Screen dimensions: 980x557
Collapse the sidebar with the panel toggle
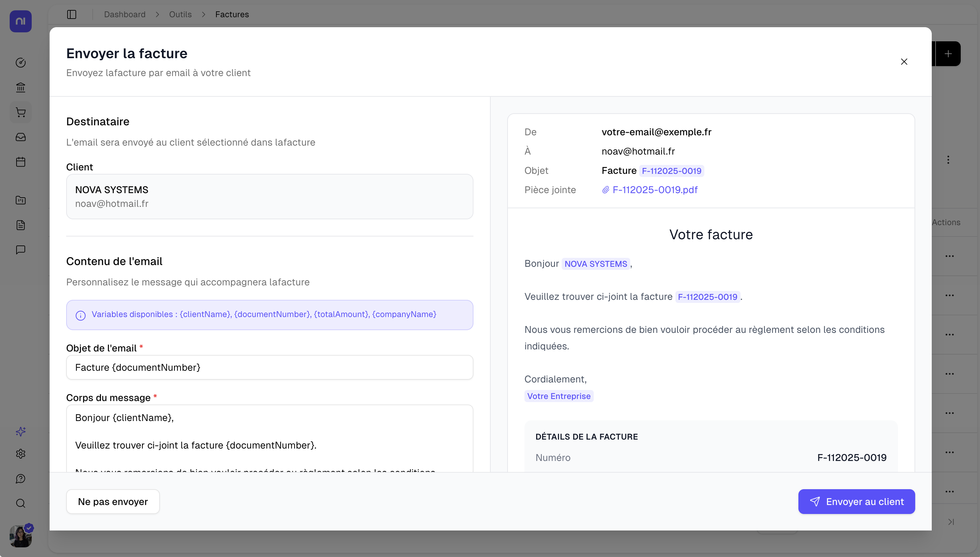pyautogui.click(x=72, y=14)
